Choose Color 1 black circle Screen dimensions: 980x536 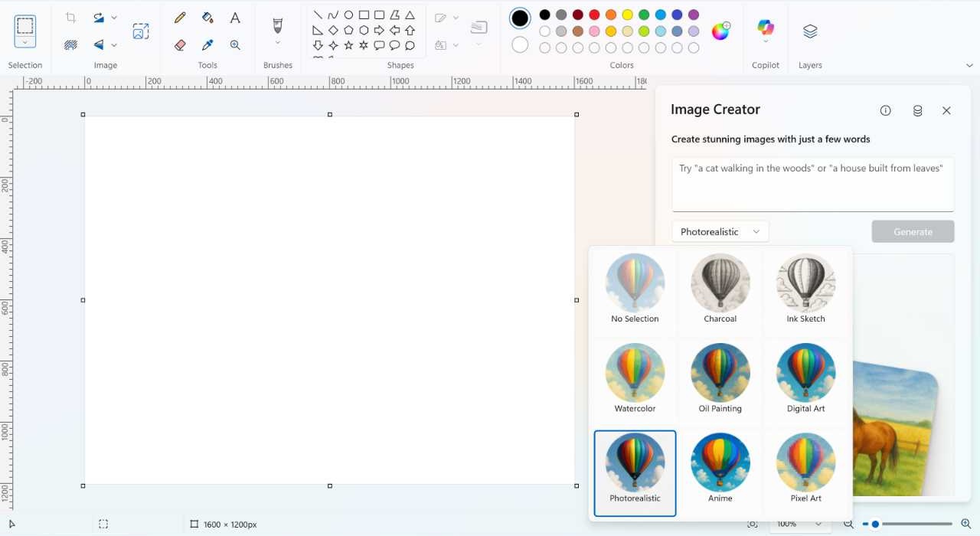[x=520, y=18]
